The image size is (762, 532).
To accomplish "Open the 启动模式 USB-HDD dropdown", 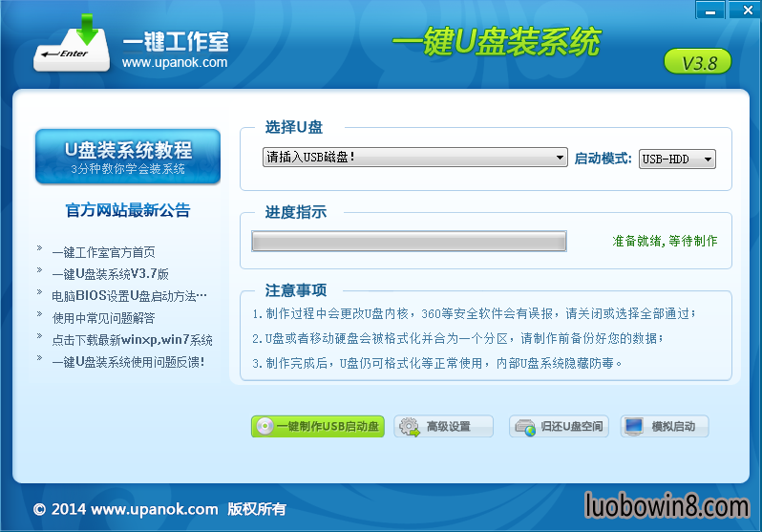I will [x=677, y=159].
